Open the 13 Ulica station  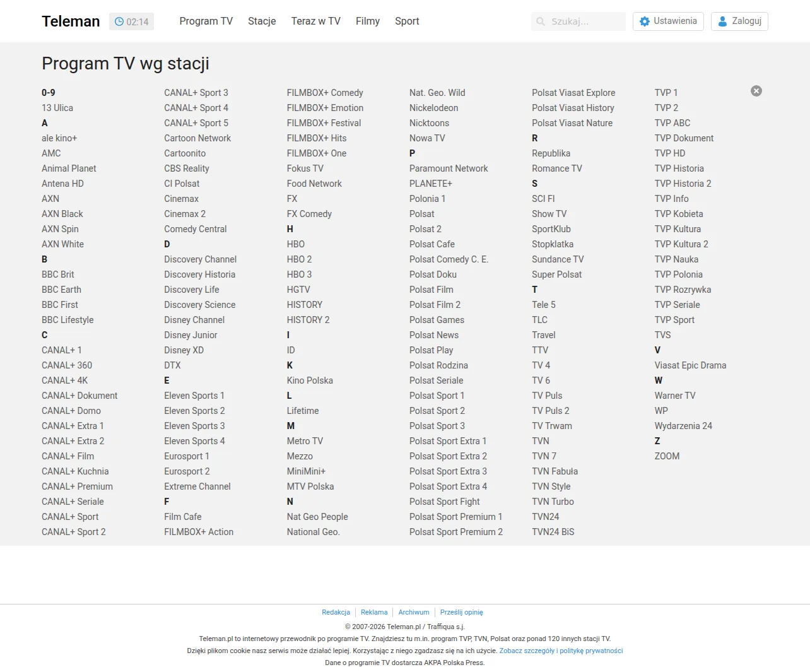point(57,108)
